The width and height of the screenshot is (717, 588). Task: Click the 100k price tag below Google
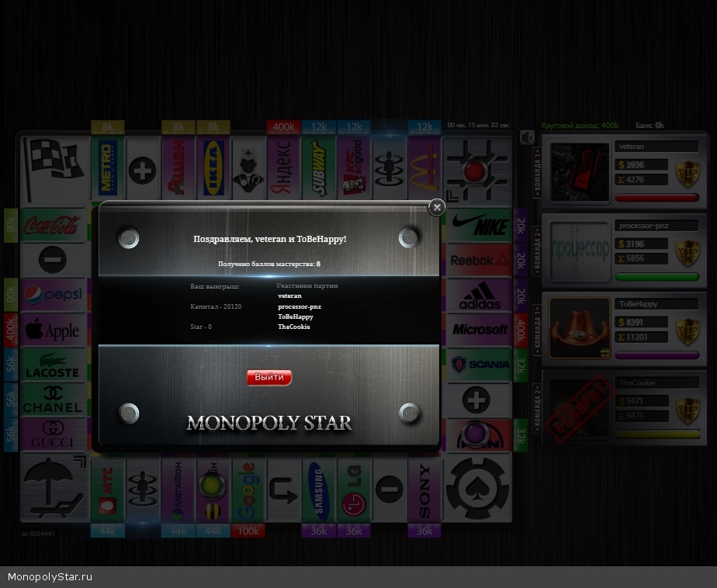248,531
